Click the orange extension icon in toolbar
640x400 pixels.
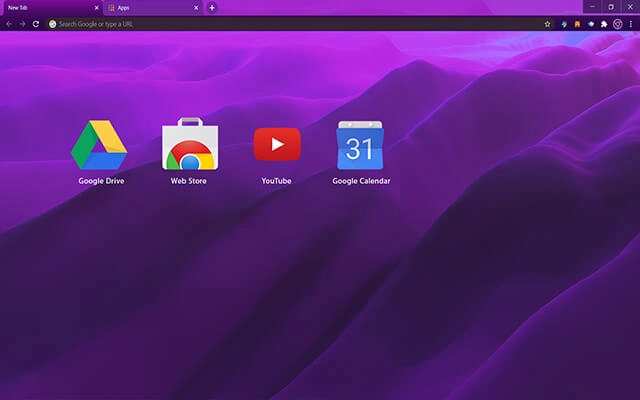pos(577,24)
